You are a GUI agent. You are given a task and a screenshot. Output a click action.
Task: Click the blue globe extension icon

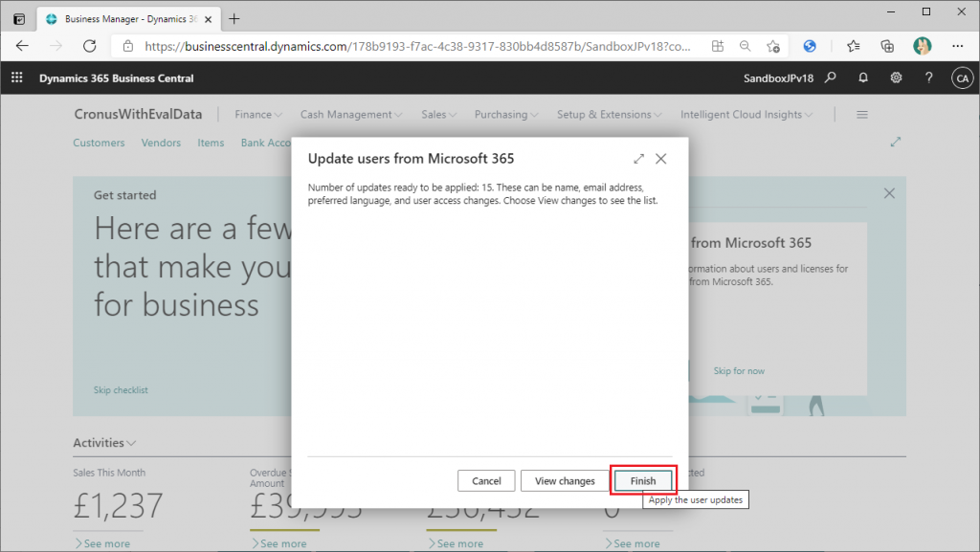click(x=810, y=46)
